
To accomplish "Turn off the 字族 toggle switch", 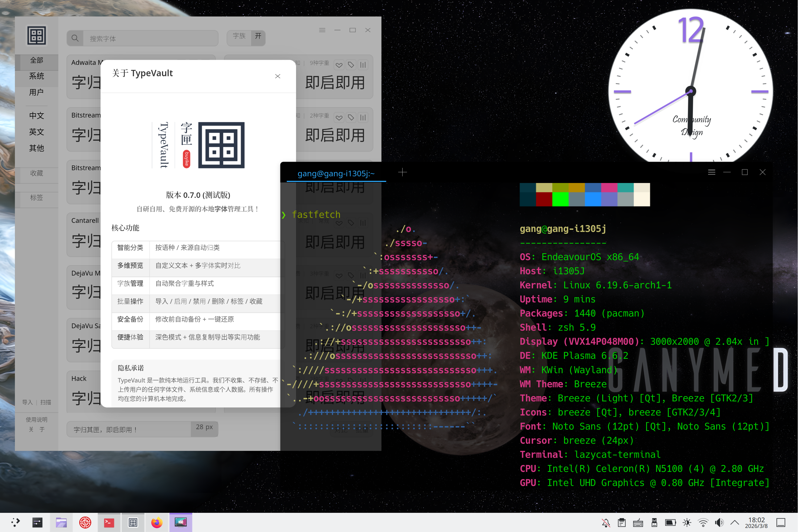I will (258, 37).
